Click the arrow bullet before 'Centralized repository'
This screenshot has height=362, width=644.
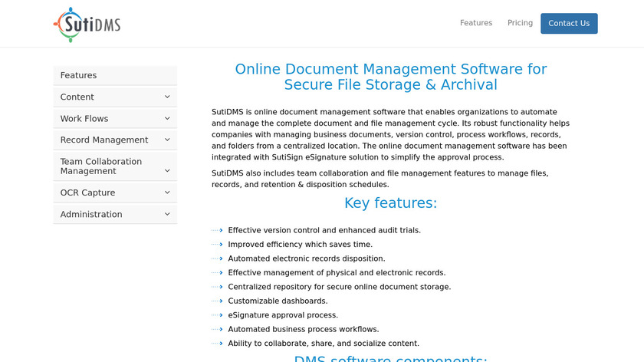[220, 287]
